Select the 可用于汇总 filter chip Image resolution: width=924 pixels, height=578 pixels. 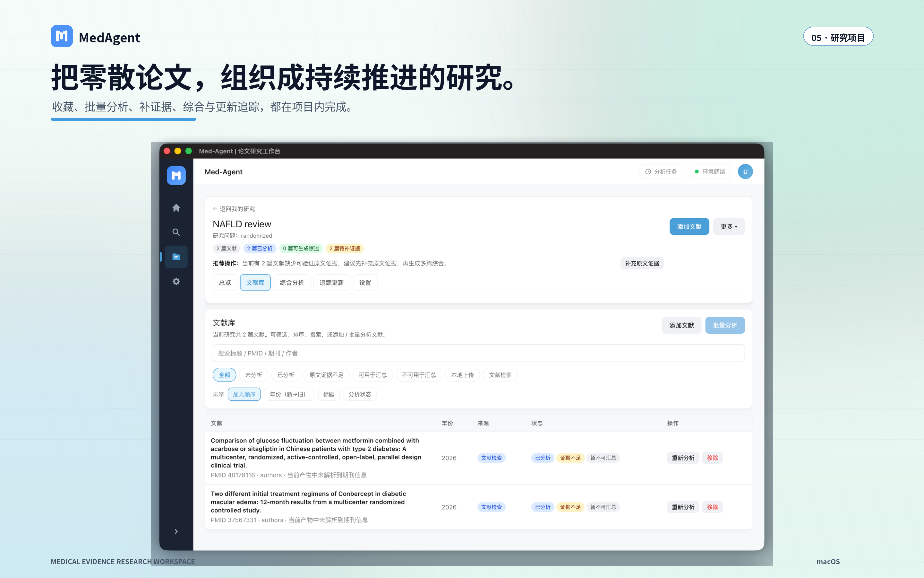(x=373, y=375)
